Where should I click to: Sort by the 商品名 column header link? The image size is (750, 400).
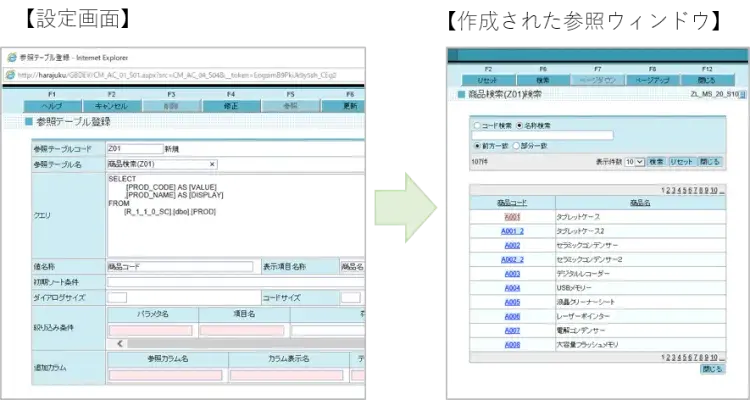click(640, 203)
